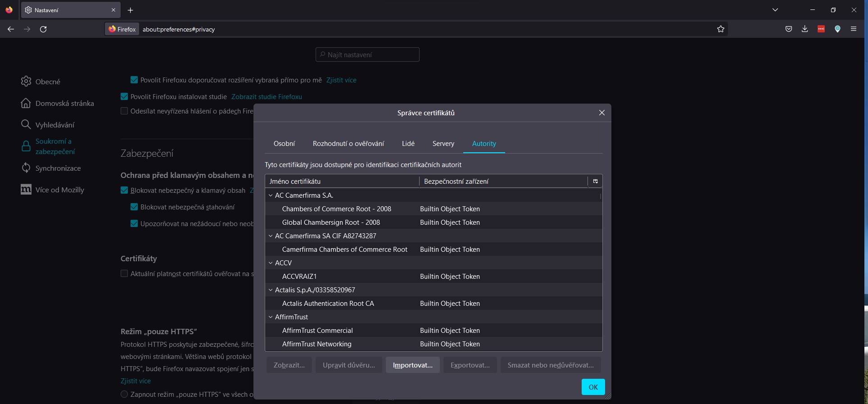The height and width of the screenshot is (404, 868).
Task: Select Actalis Authentication Root CA certificate
Action: [434, 304]
